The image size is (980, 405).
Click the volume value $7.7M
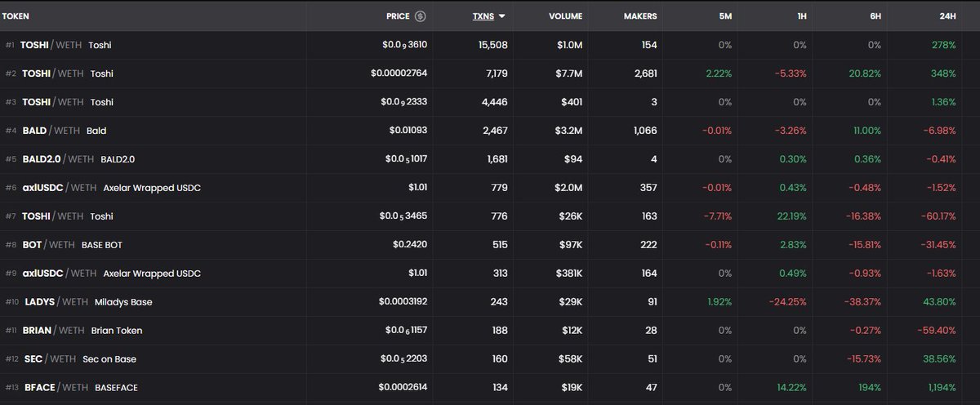568,73
